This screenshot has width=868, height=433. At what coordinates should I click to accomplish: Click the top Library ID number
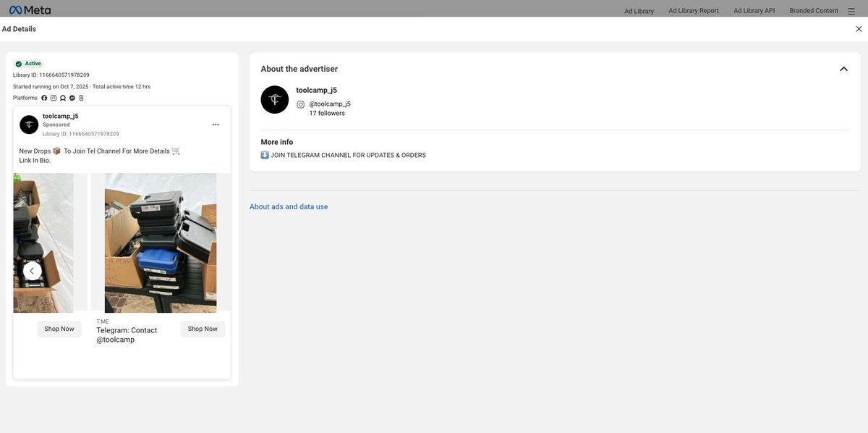pos(51,75)
